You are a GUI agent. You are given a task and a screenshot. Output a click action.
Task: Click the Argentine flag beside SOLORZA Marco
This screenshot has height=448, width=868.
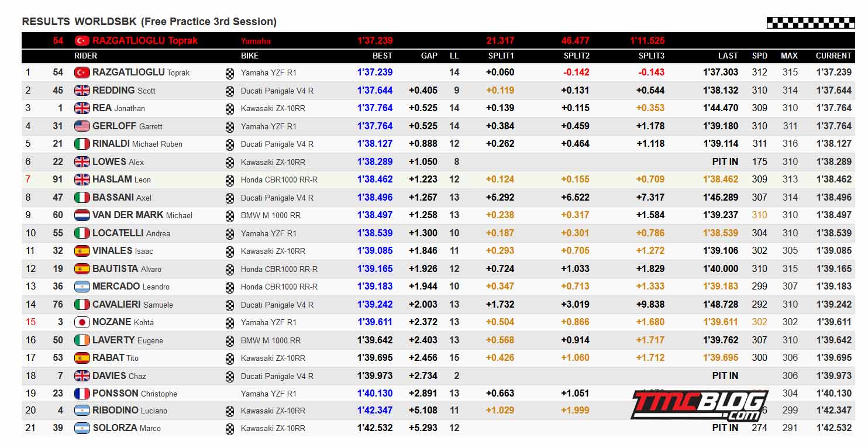pos(82,428)
